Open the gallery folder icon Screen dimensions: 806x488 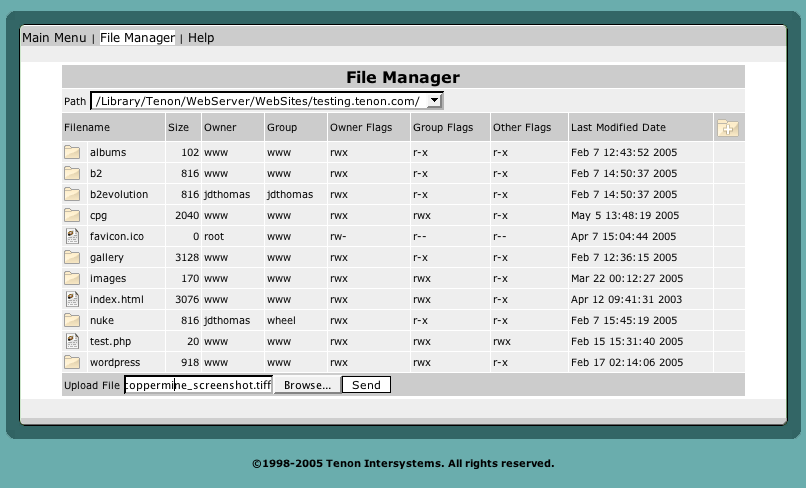(72, 258)
